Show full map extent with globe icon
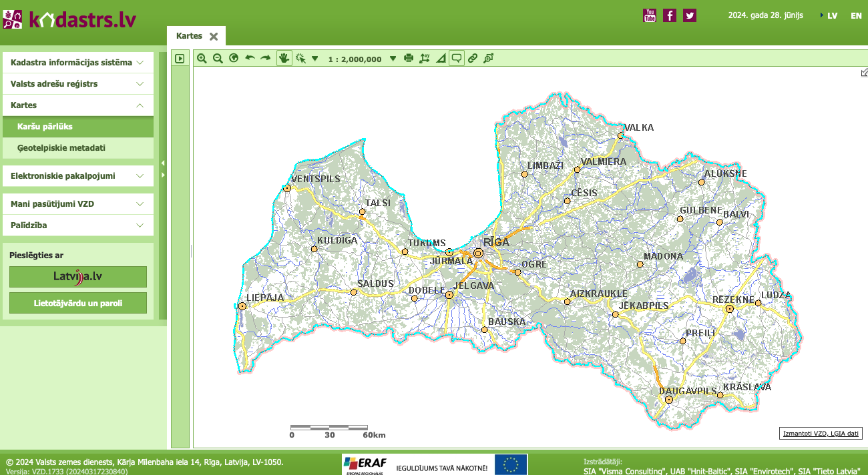Viewport: 868px width, 475px height. tap(234, 59)
